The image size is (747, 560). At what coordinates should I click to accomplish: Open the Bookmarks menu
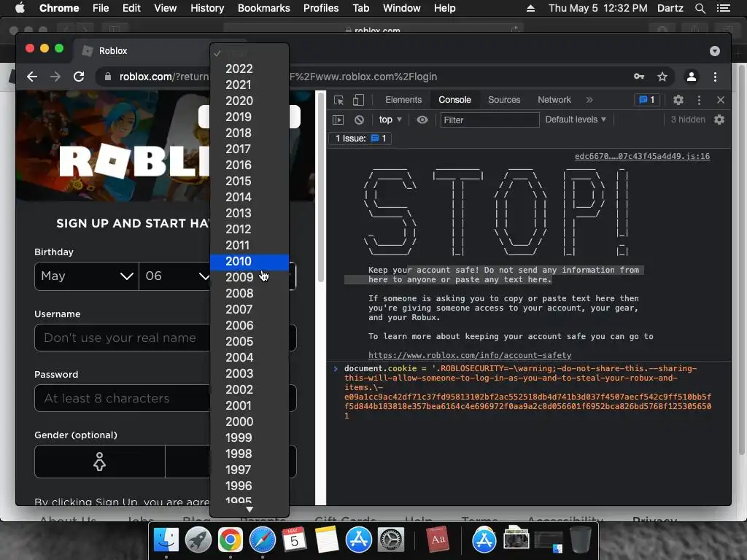click(264, 8)
